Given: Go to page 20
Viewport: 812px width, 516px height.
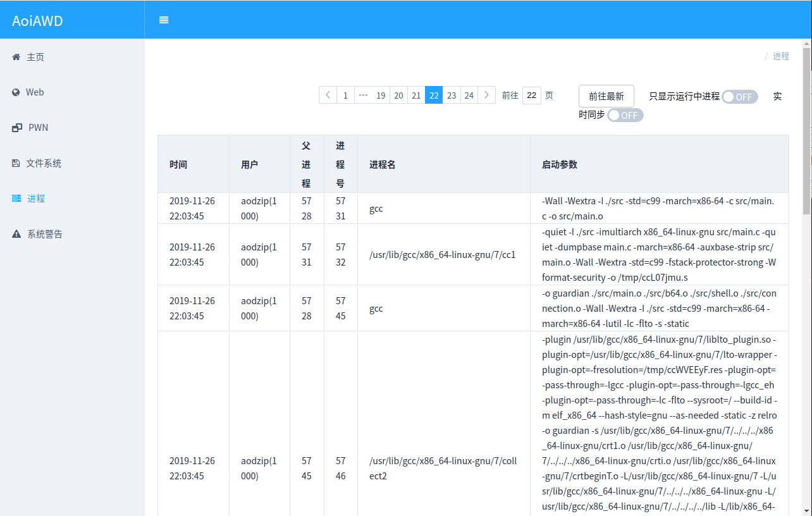Looking at the screenshot, I should (x=398, y=95).
